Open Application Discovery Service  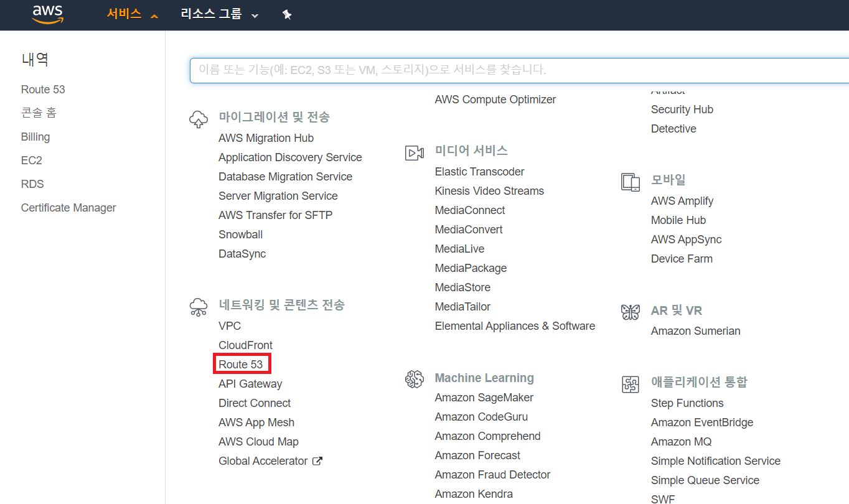[290, 157]
